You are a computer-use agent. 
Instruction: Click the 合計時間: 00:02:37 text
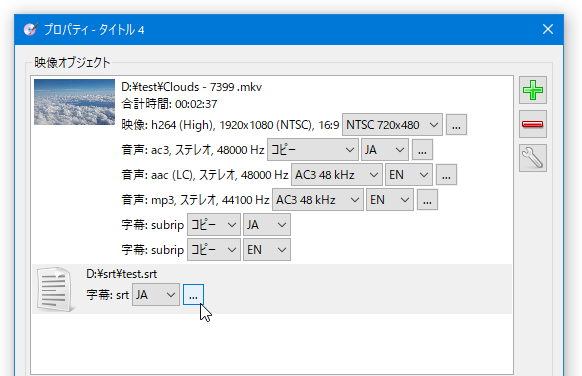(x=169, y=104)
